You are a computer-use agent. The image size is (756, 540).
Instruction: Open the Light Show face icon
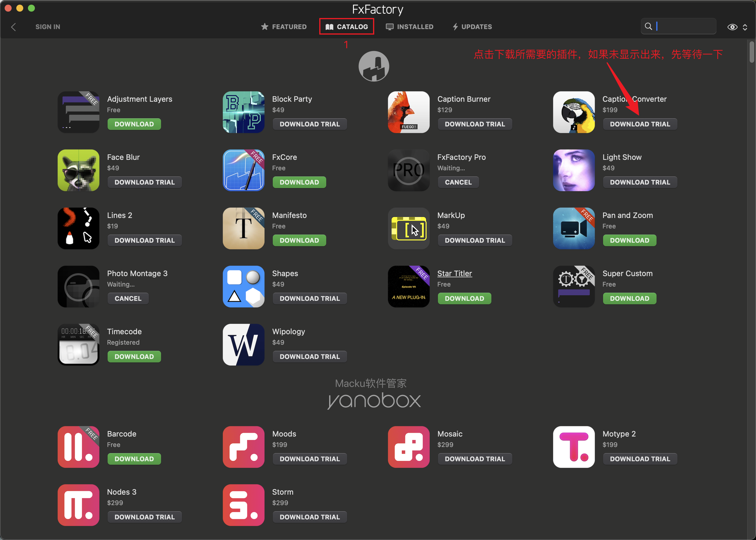click(x=574, y=170)
